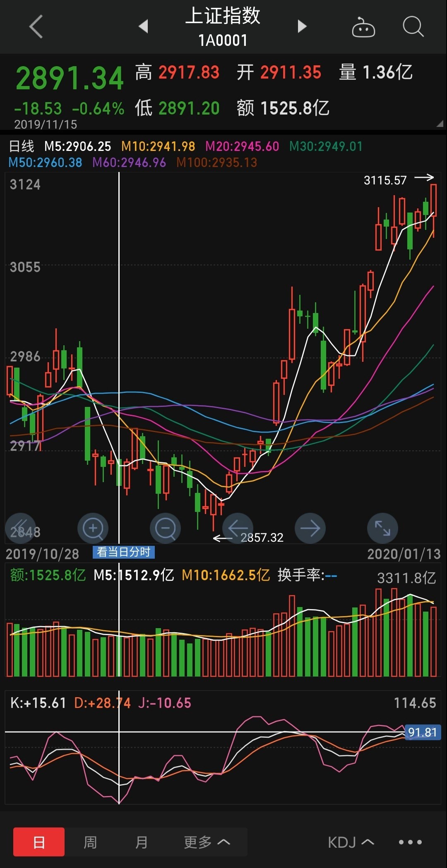Tap the M60:2946.96 average label
Image resolution: width=447 pixels, height=868 pixels.
coord(129,162)
